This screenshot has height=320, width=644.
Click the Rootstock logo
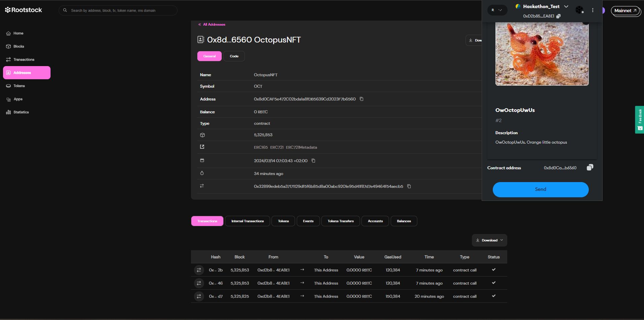coord(24,10)
